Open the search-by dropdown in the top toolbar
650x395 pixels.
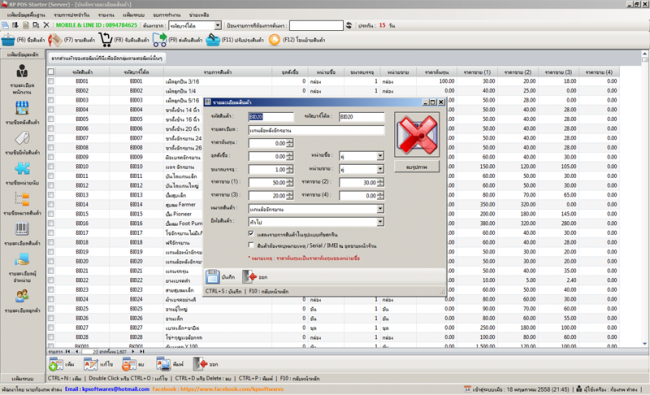[218, 25]
